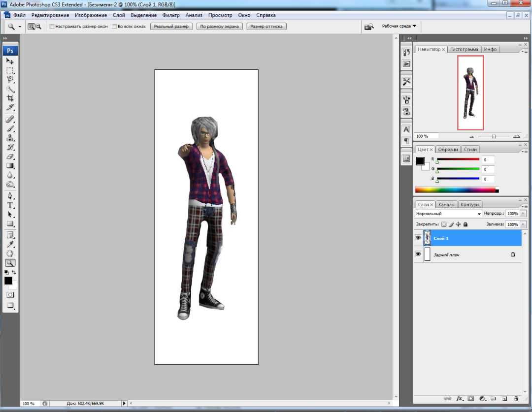Click the 'Реальный размер' button
The image size is (532, 412).
tap(171, 27)
